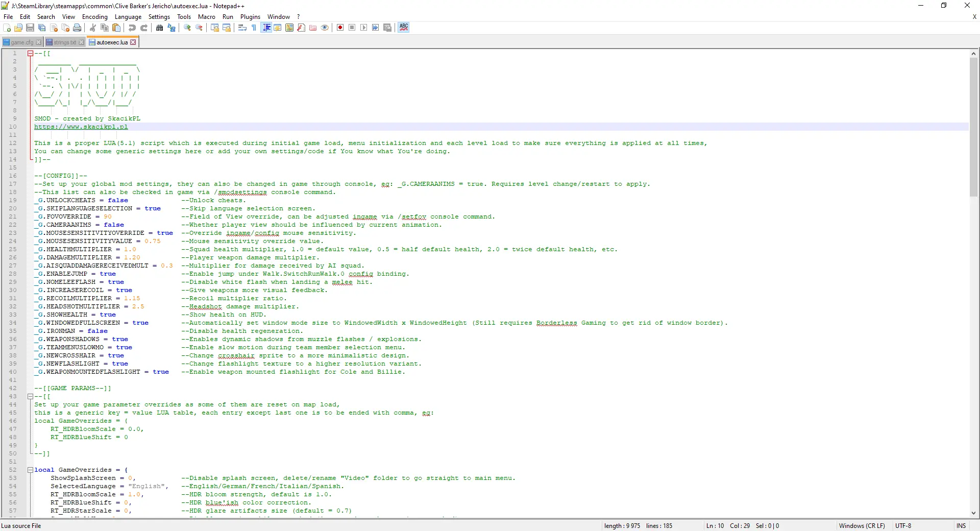Print the document using toolbar icon
Viewport: 980px width, 531px height.
[x=77, y=28]
